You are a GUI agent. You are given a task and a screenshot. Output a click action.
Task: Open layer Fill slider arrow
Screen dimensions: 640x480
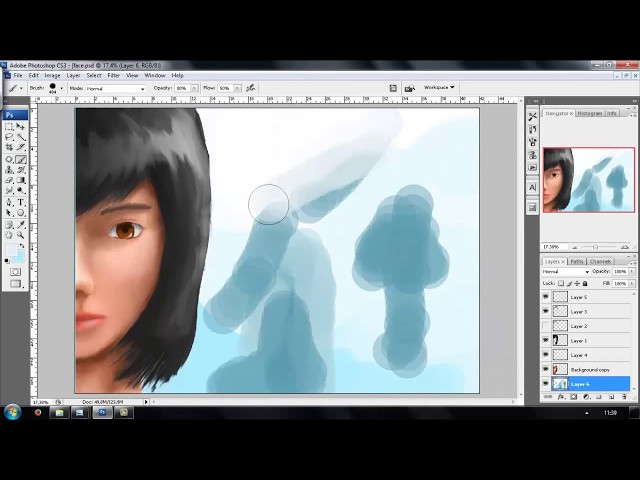[632, 283]
